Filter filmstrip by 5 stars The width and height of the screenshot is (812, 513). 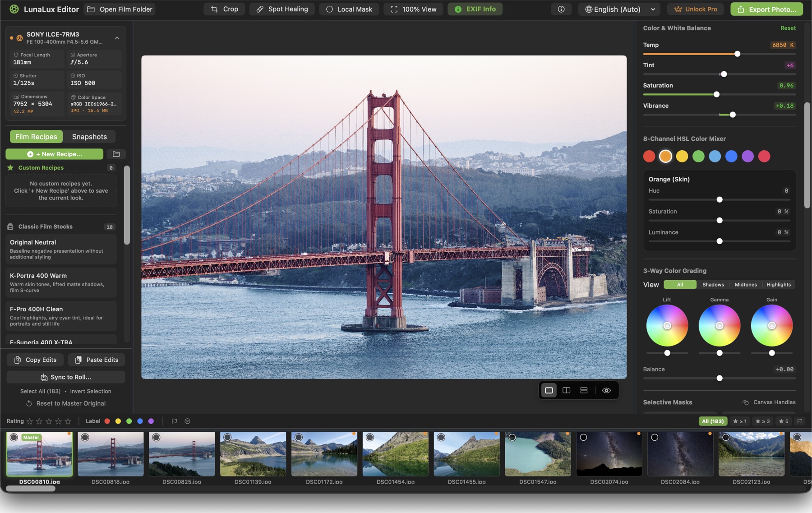[x=784, y=421]
